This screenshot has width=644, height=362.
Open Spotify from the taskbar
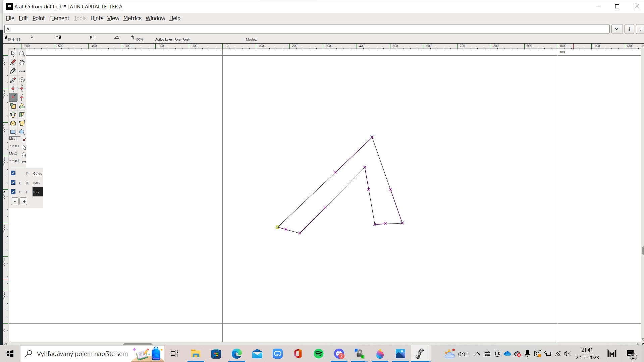pos(318,354)
